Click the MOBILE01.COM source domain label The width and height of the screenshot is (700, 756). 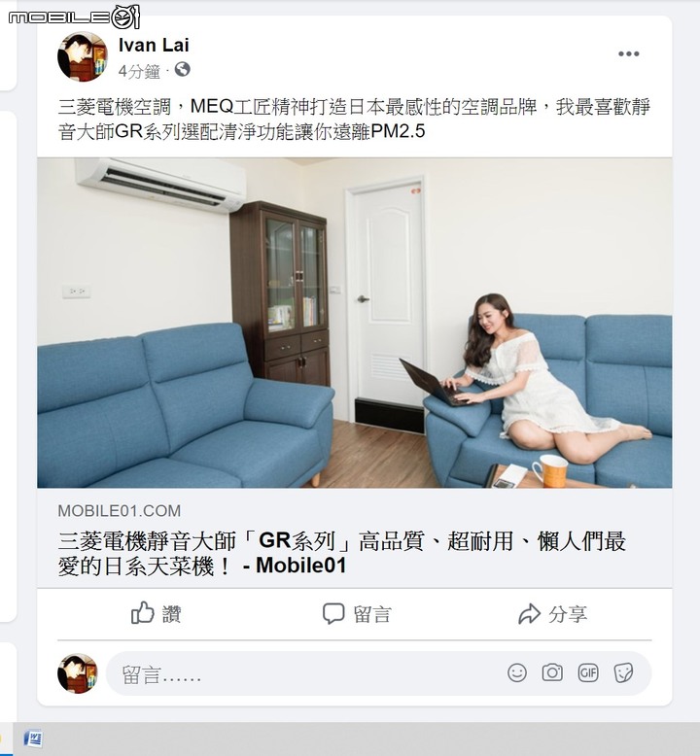(120, 510)
